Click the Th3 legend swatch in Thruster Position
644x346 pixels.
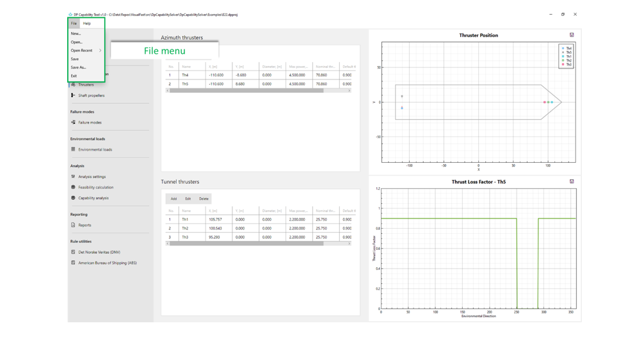(563, 65)
